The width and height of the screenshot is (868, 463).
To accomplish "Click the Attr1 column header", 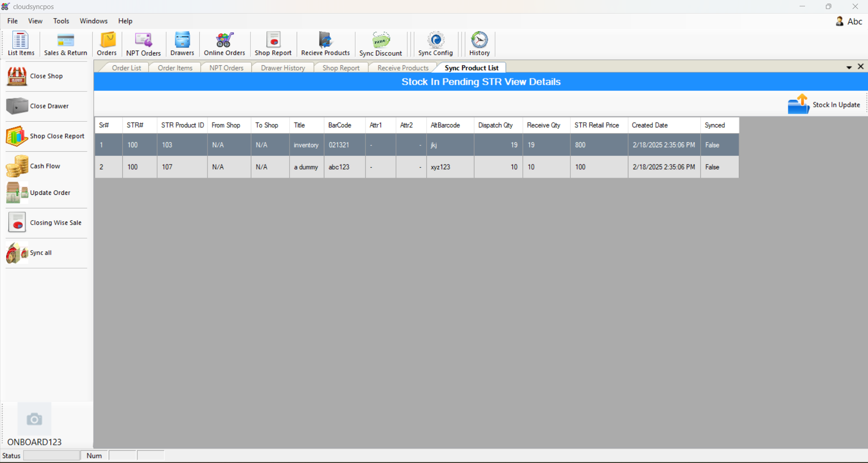I will click(x=381, y=125).
